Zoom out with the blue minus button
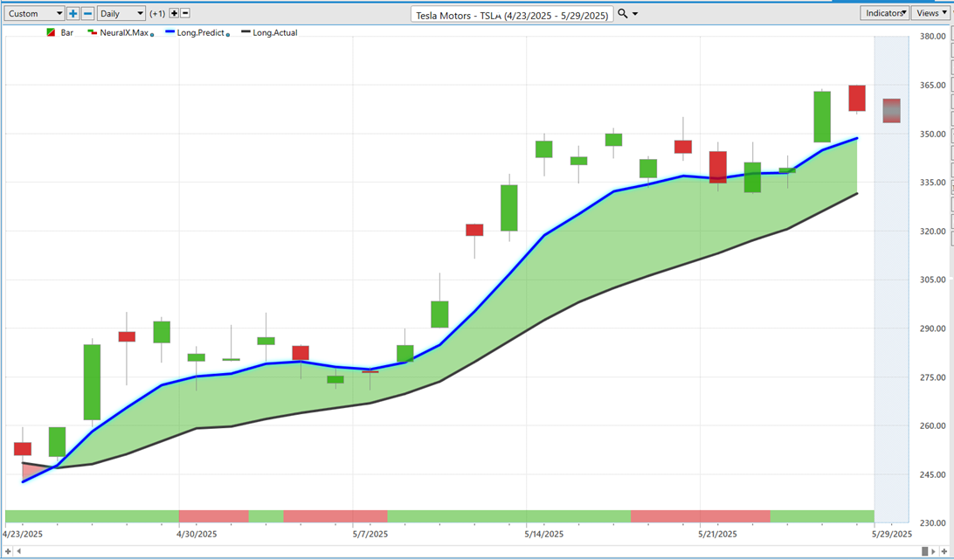 pos(87,13)
